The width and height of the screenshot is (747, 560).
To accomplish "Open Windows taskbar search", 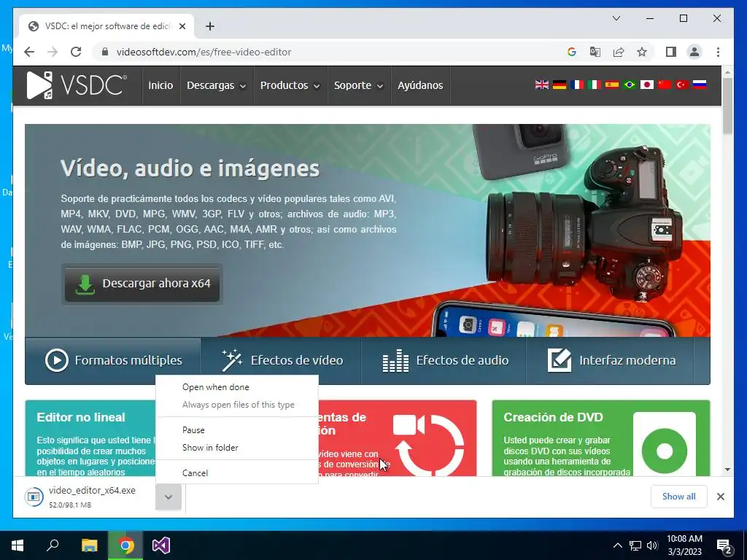I will (x=53, y=545).
